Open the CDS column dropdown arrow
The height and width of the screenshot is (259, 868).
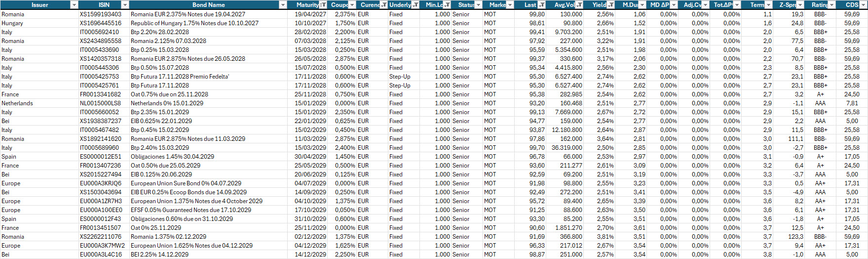click(863, 5)
